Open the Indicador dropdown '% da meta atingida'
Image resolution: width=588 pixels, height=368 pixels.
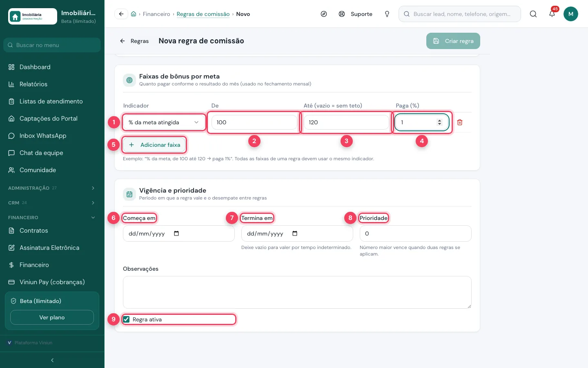tap(164, 122)
